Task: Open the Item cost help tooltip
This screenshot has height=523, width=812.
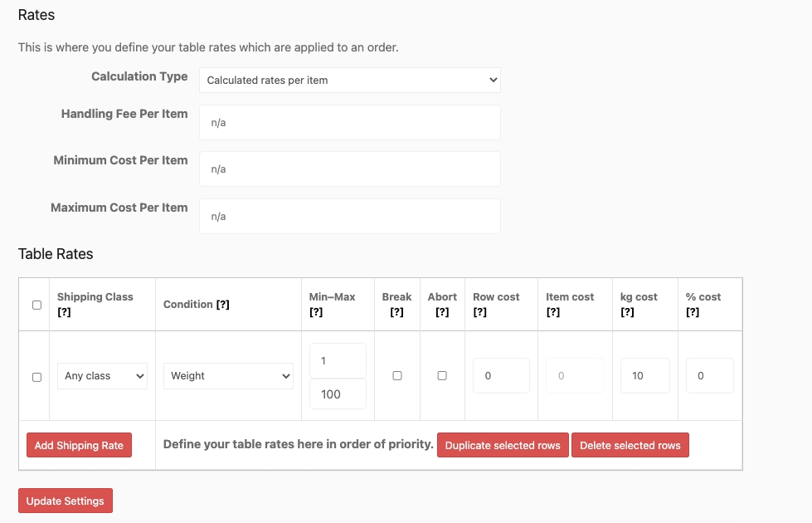Action: coord(553,312)
